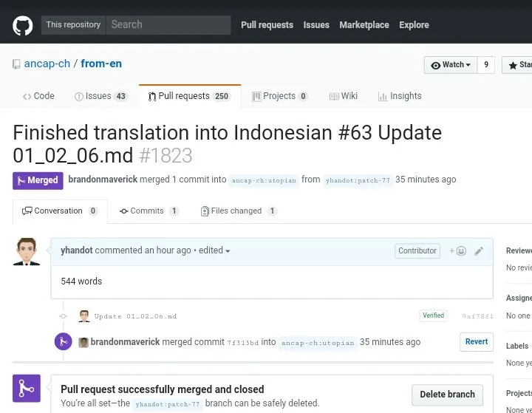Click the Verified signature badge
This screenshot has height=413, width=532.
[433, 315]
